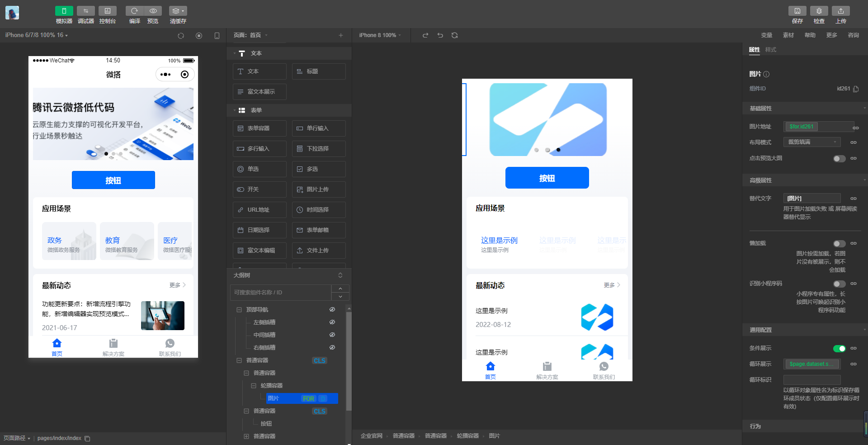
Task: Click the redo arrow in editor toolbar
Action: [425, 35]
